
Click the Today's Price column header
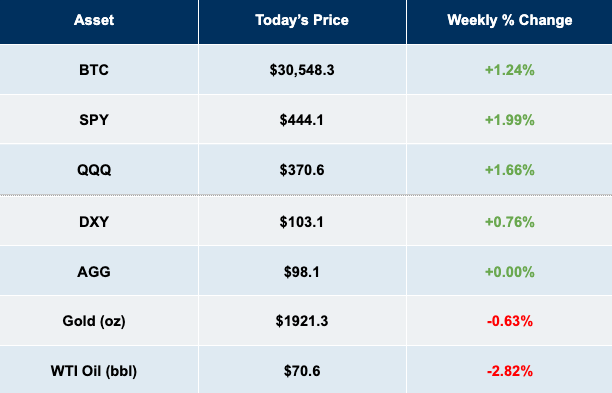(x=302, y=20)
